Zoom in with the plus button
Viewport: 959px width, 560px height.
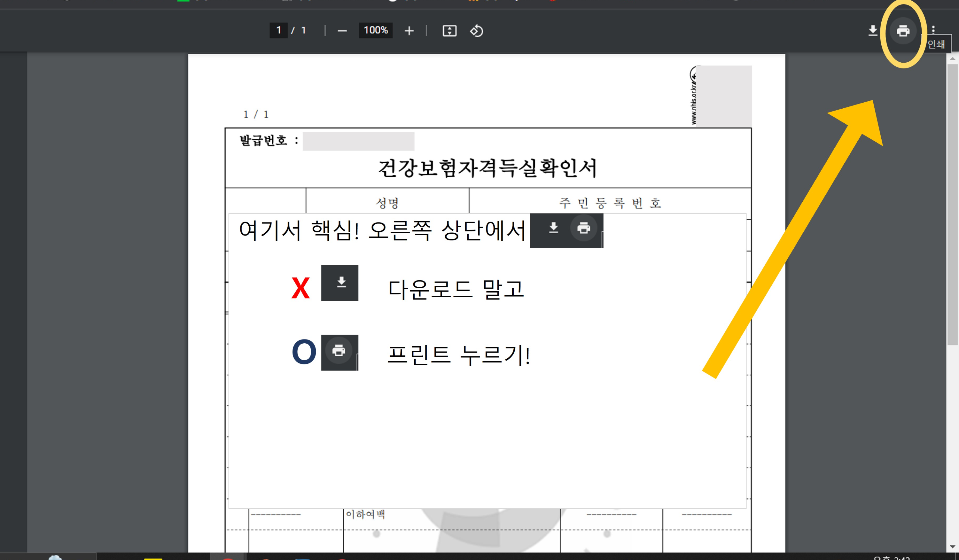click(x=409, y=31)
